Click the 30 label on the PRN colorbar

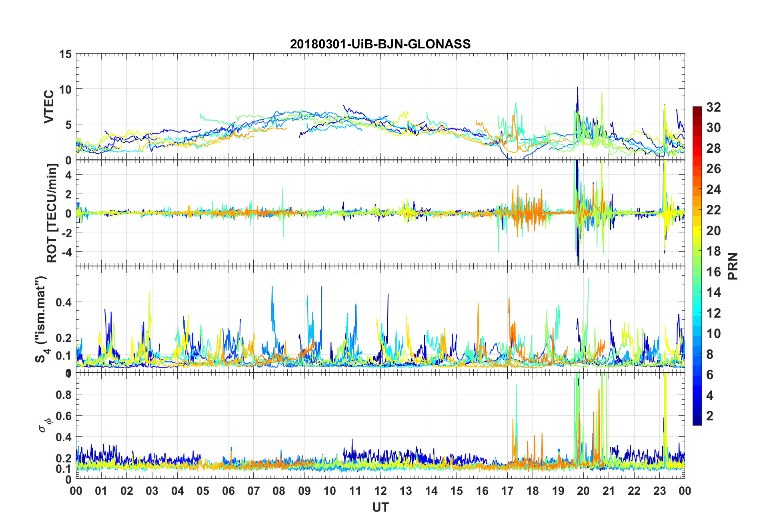click(x=714, y=128)
